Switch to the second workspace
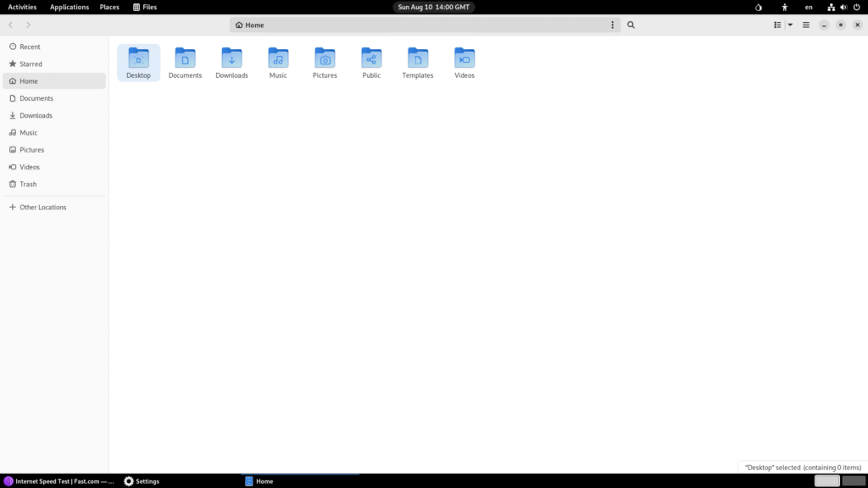Viewport: 868px width, 488px height. tap(853, 481)
